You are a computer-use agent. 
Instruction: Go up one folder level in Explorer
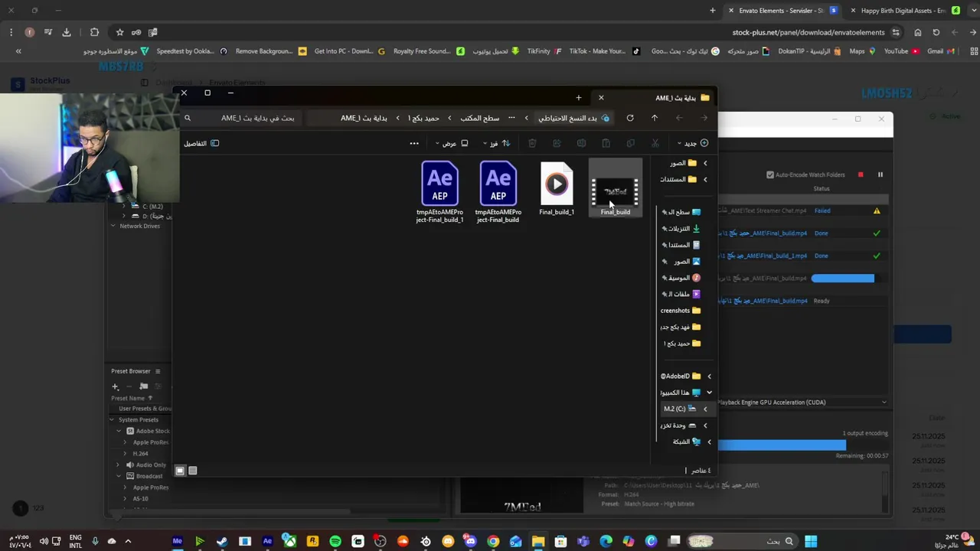coord(655,118)
